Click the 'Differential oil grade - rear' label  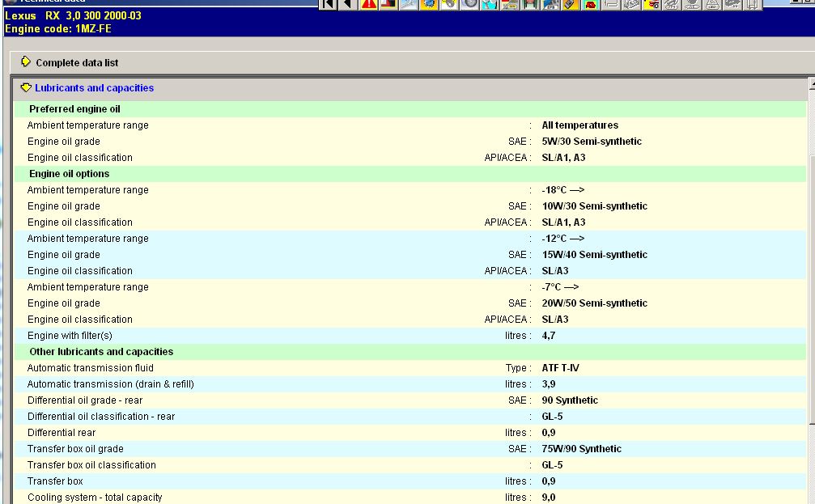[85, 400]
